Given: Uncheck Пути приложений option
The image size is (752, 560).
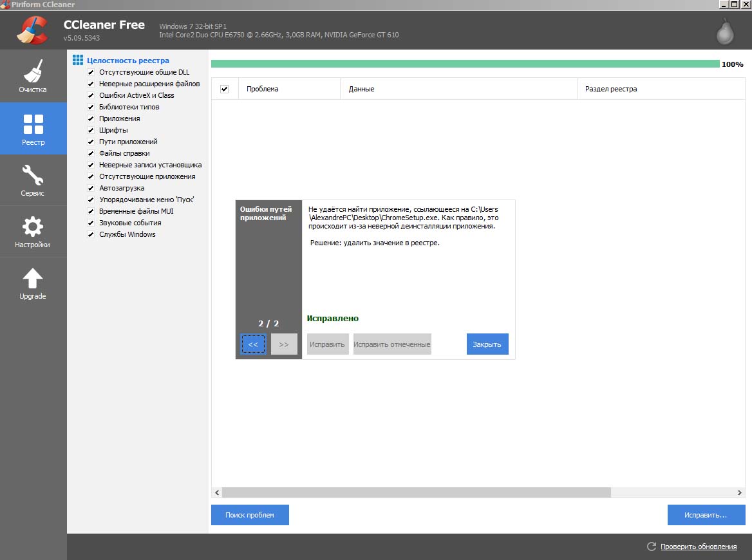Looking at the screenshot, I should coord(91,142).
